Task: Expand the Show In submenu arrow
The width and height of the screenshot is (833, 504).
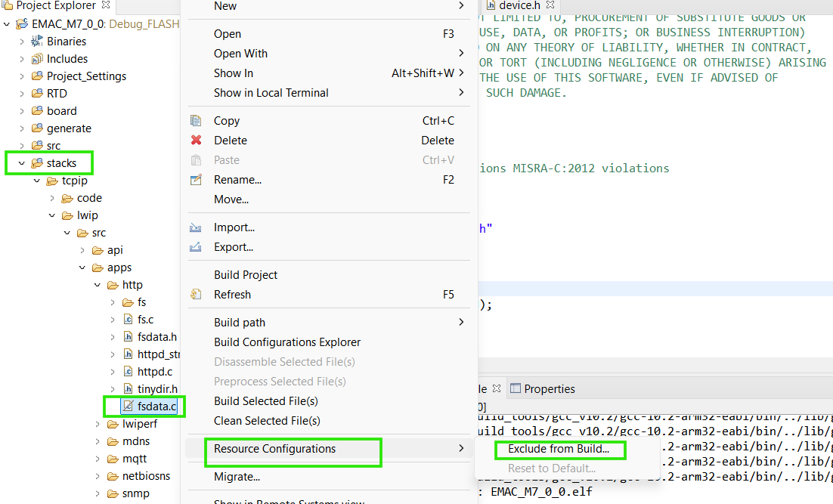Action: tap(461, 73)
